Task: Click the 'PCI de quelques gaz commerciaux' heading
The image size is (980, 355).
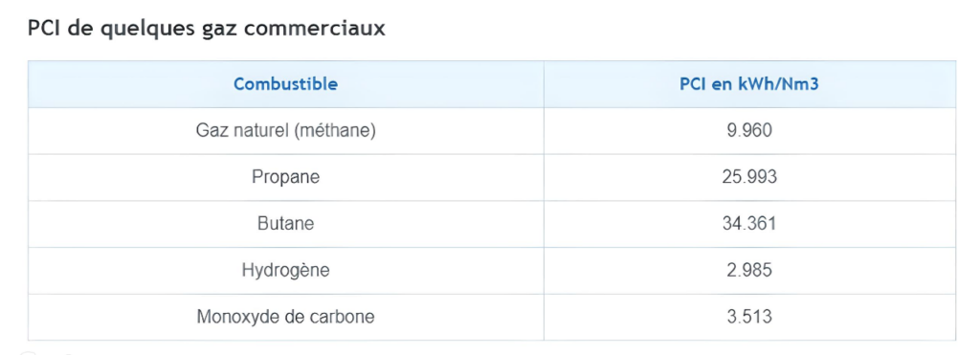Action: coord(207,30)
